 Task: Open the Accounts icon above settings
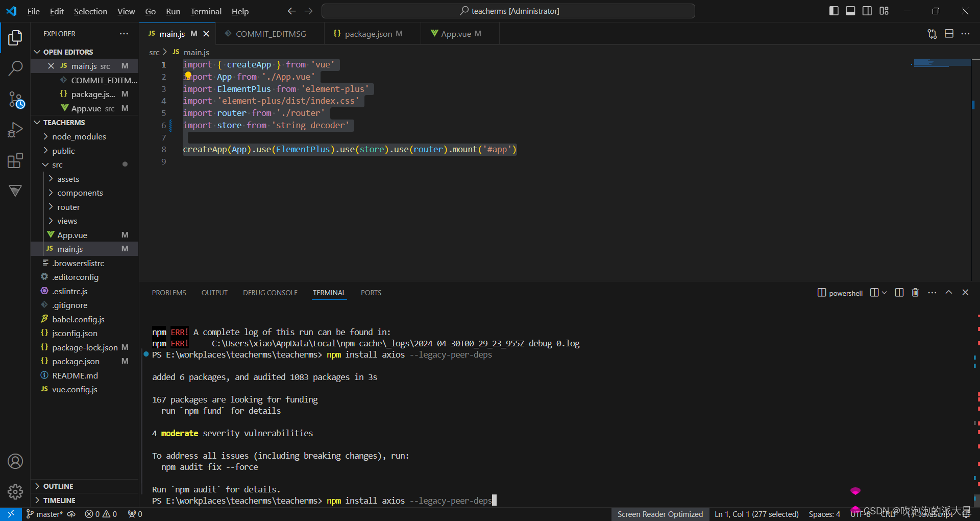pyautogui.click(x=15, y=461)
